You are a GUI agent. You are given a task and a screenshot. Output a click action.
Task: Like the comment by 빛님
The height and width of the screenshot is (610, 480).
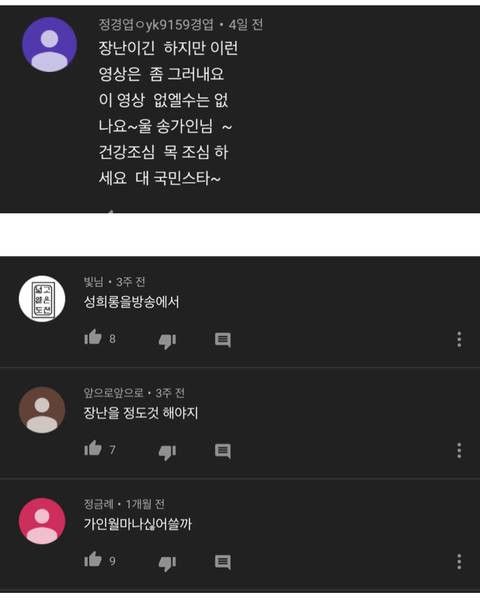click(x=93, y=338)
